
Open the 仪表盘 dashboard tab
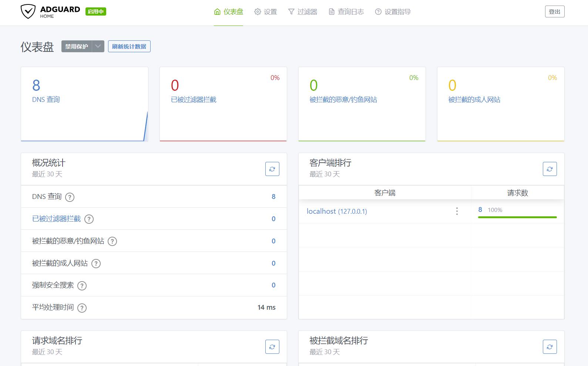229,12
